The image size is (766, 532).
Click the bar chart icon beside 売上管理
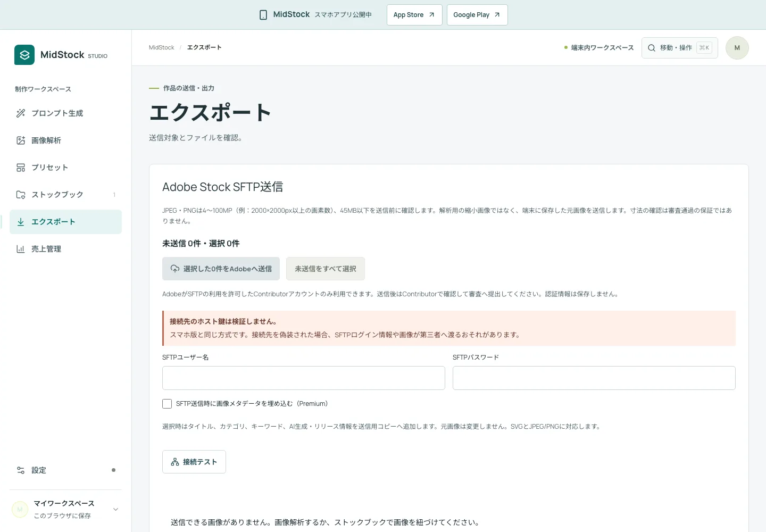(21, 249)
